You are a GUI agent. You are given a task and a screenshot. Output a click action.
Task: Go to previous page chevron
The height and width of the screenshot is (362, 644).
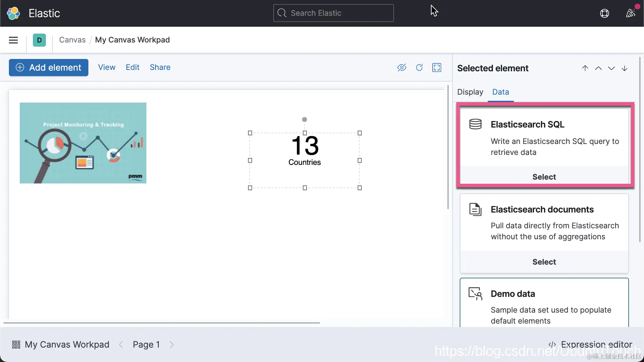pyautogui.click(x=121, y=345)
